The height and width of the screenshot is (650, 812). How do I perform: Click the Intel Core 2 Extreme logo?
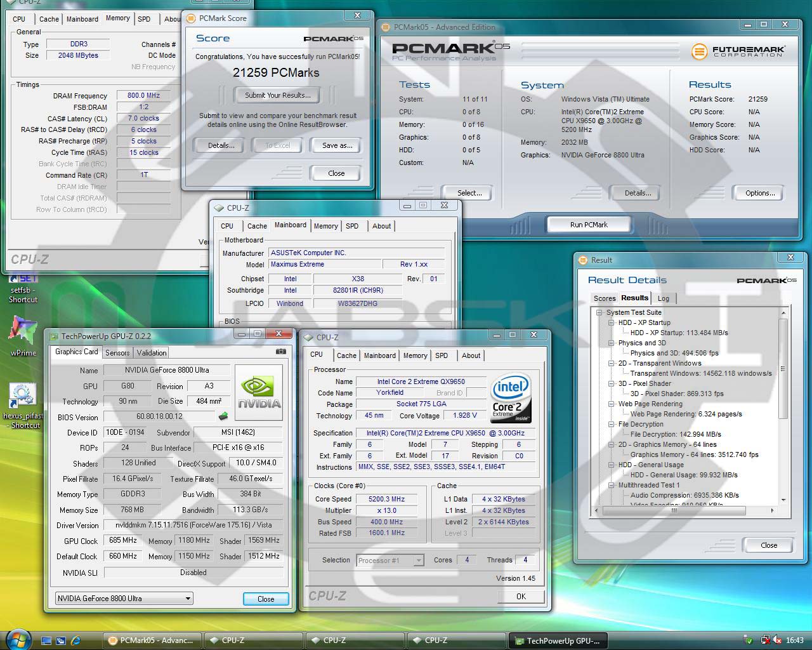point(511,399)
